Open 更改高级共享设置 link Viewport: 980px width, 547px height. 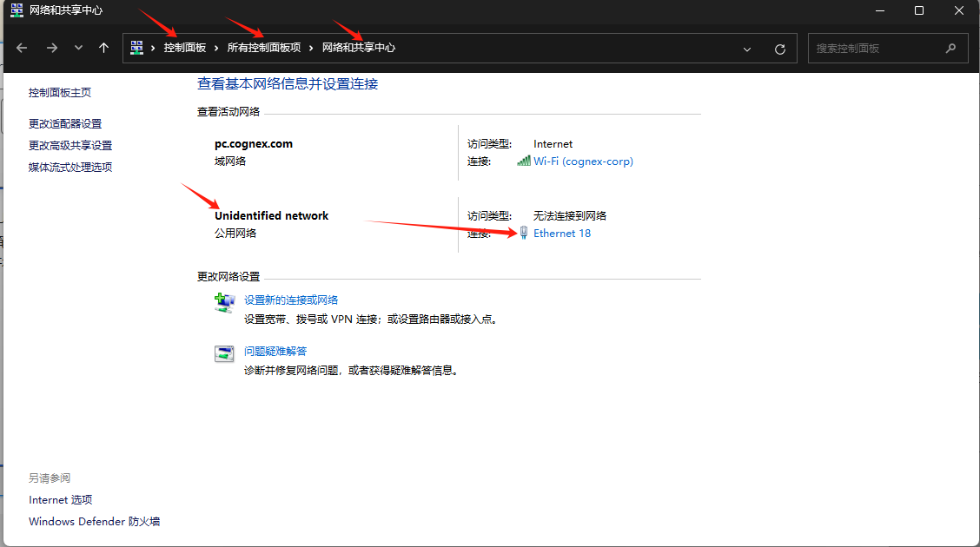point(70,146)
